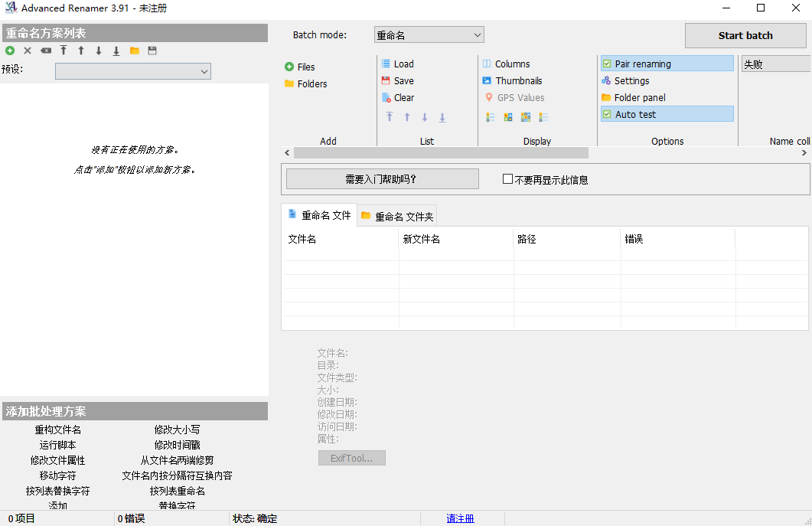Select the 重命名 文件 tab
This screenshot has width=812, height=526.
point(318,215)
